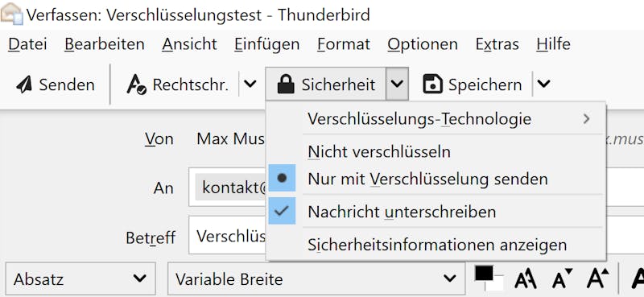Open the Extras menu
644x297 pixels.
coord(497,44)
